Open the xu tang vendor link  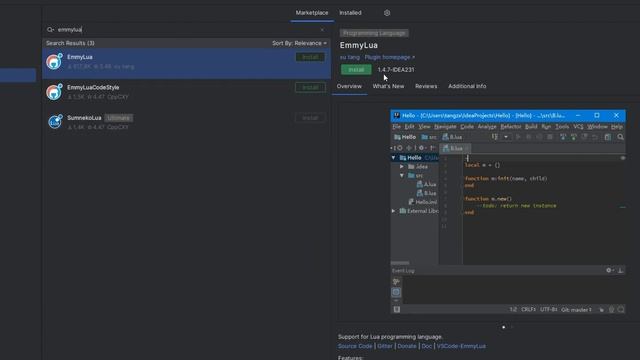350,57
